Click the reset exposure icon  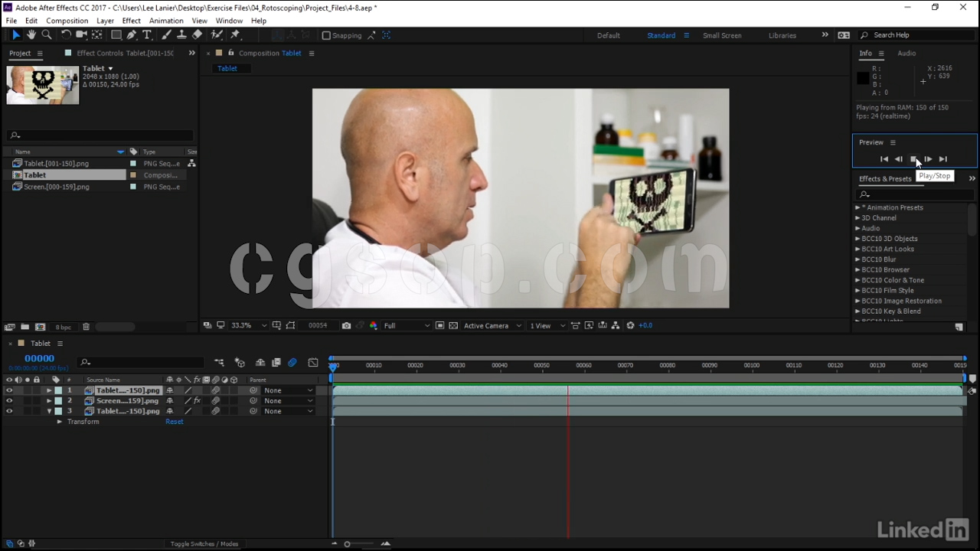631,325
